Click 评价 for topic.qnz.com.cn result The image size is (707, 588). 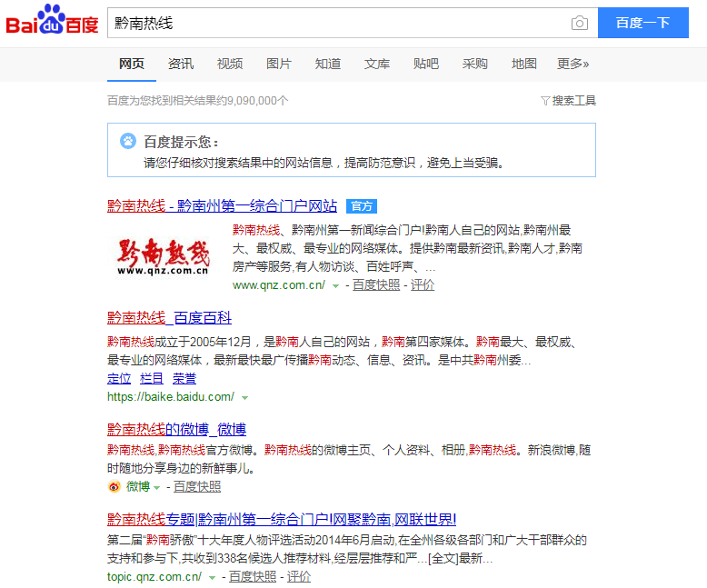click(299, 577)
